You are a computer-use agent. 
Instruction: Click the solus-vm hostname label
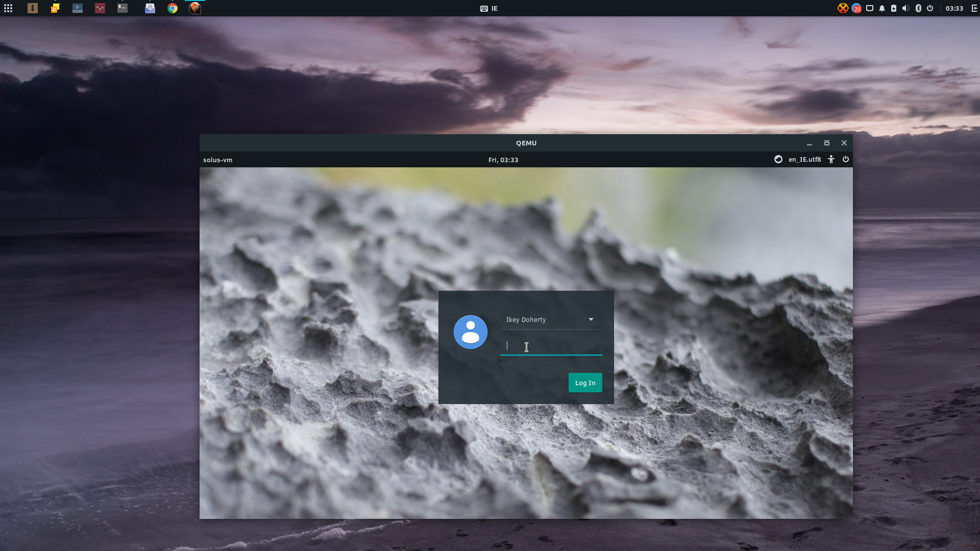(218, 160)
